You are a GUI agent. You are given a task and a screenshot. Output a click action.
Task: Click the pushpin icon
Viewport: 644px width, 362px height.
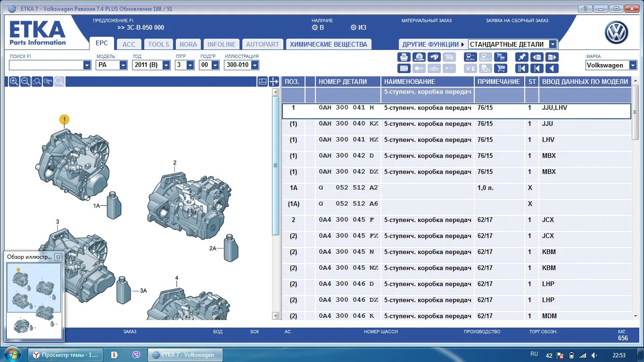coord(521,57)
